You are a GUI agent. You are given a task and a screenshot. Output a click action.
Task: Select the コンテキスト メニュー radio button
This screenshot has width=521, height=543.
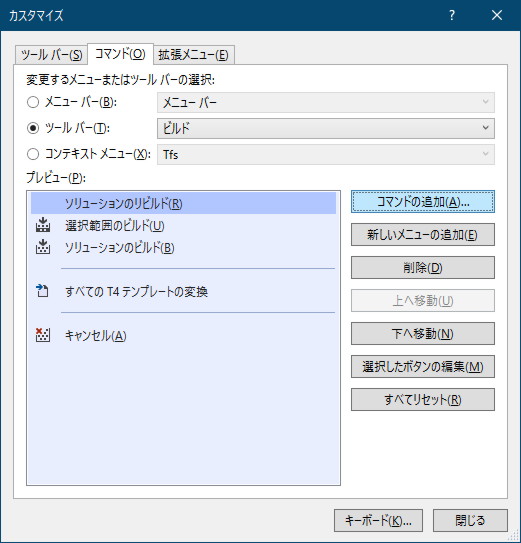click(33, 154)
